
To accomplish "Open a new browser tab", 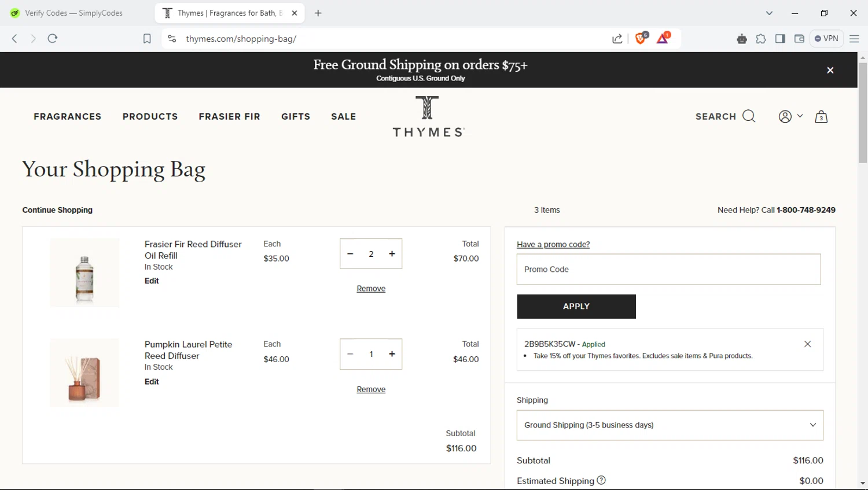I will [x=318, y=13].
